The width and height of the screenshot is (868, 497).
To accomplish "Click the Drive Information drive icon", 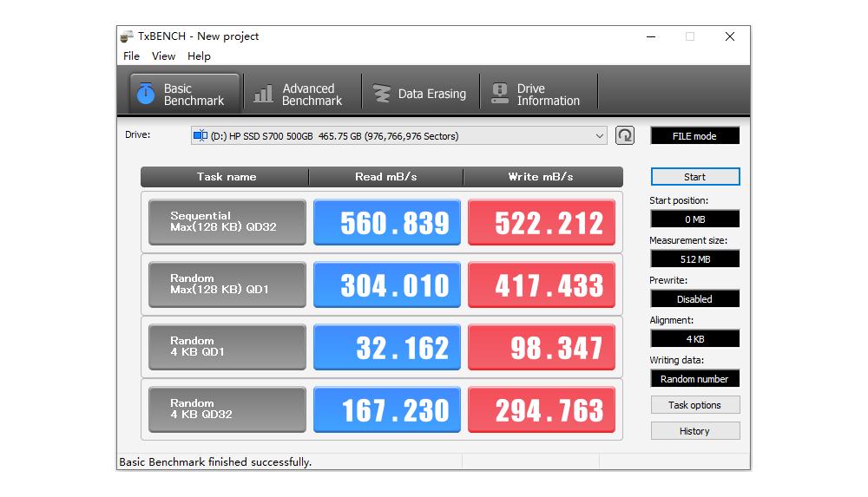I will click(500, 94).
